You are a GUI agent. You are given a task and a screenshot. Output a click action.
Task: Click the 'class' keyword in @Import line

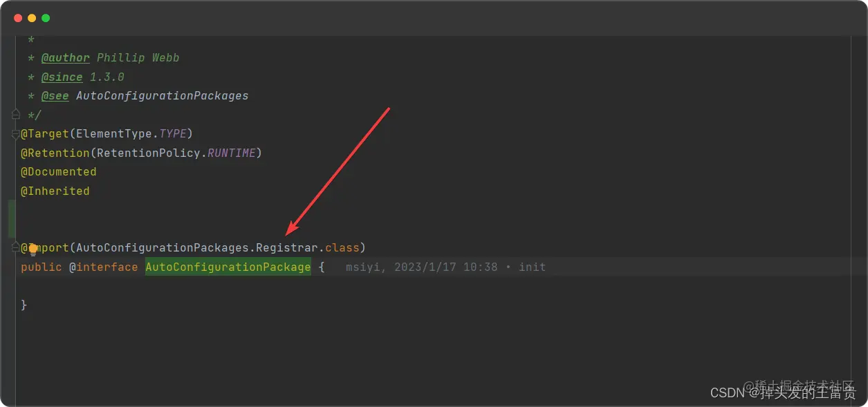[x=342, y=247]
